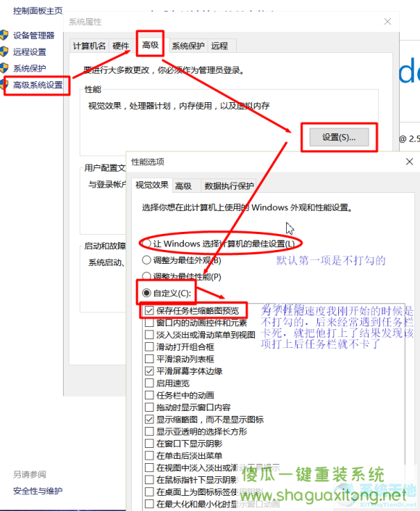Open 安全性与维护 link
This screenshot has width=420, height=511.
click(38, 491)
